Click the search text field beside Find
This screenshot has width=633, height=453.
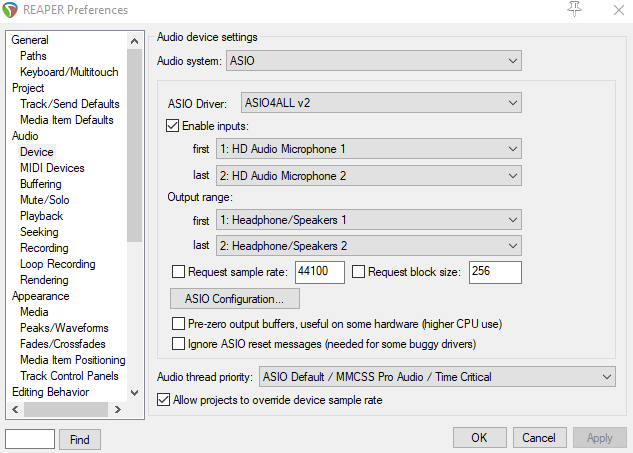pyautogui.click(x=30, y=439)
